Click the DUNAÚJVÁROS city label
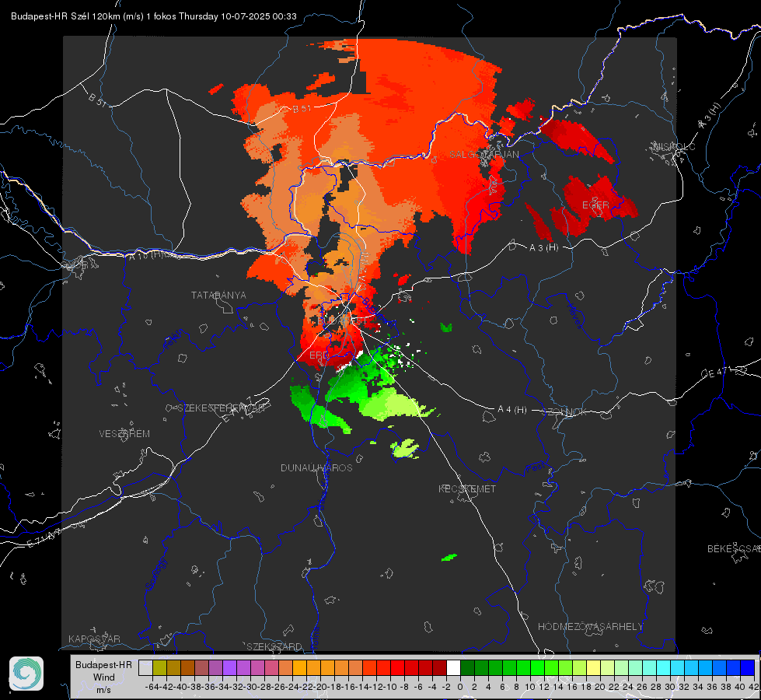761x700 pixels. pos(316,467)
